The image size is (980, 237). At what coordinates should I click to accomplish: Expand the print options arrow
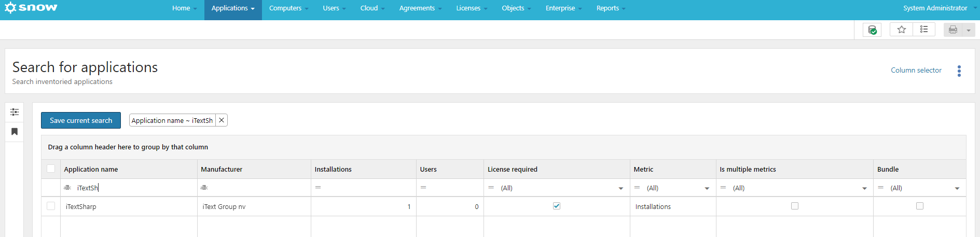pyautogui.click(x=969, y=30)
